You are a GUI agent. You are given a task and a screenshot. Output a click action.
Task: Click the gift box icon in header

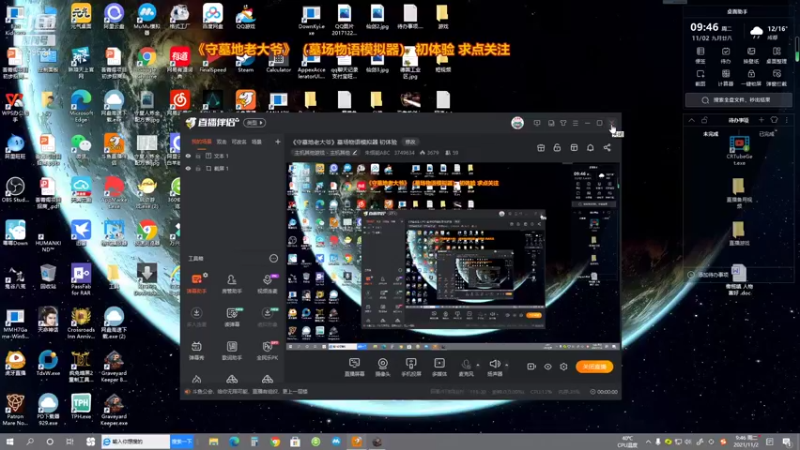541,147
